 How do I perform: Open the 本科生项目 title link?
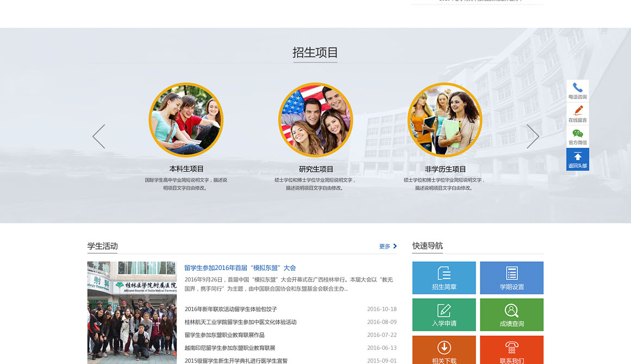tap(186, 169)
